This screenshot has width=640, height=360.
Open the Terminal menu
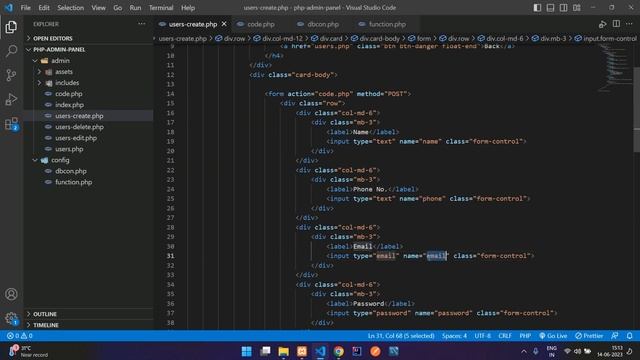pyautogui.click(x=161, y=8)
